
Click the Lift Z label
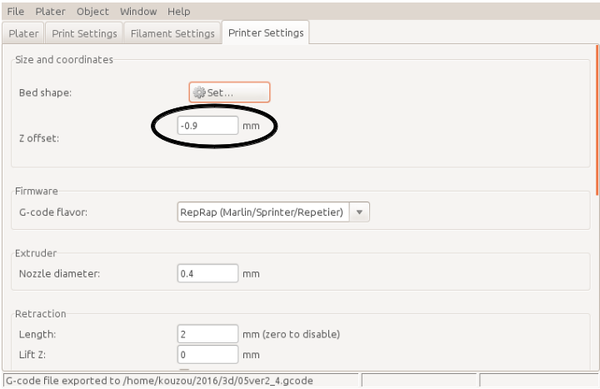[32, 355]
